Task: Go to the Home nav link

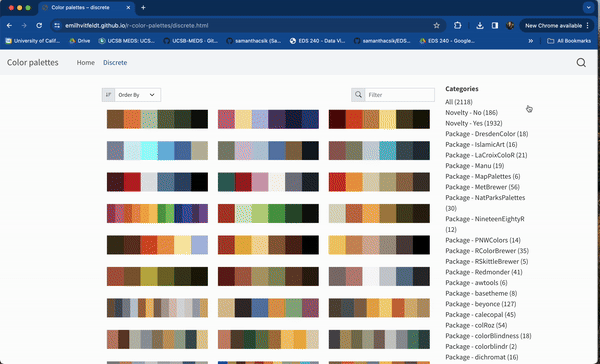Action: (86, 62)
